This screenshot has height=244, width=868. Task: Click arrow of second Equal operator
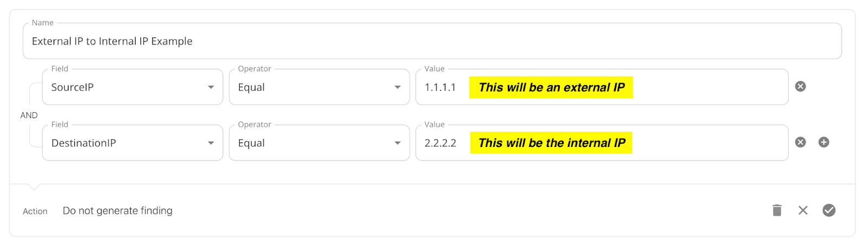pos(398,143)
